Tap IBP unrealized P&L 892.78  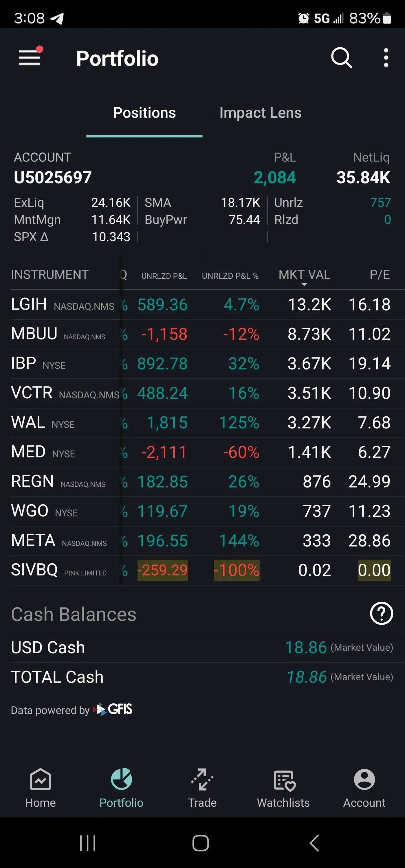(x=162, y=364)
